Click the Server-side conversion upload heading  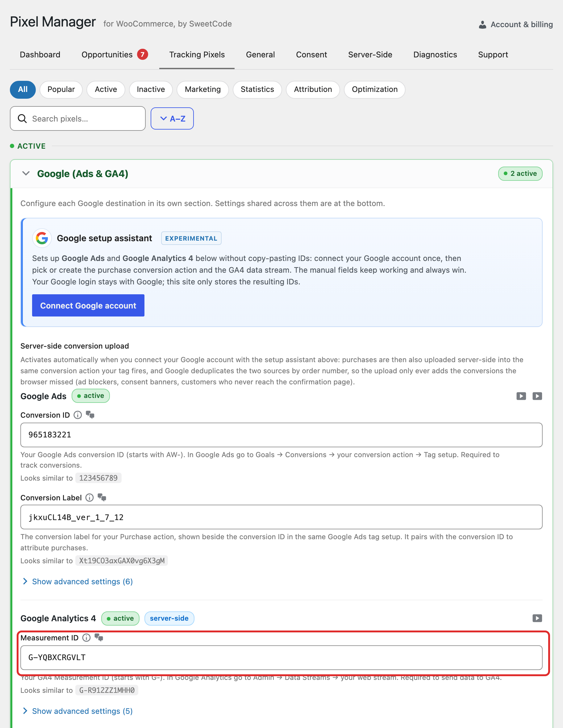pos(75,346)
